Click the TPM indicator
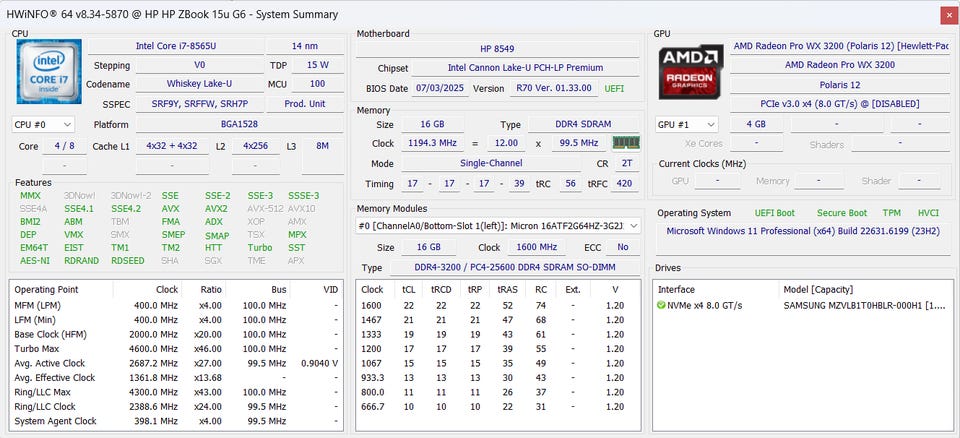Image resolution: width=960 pixels, height=438 pixels. (x=891, y=213)
